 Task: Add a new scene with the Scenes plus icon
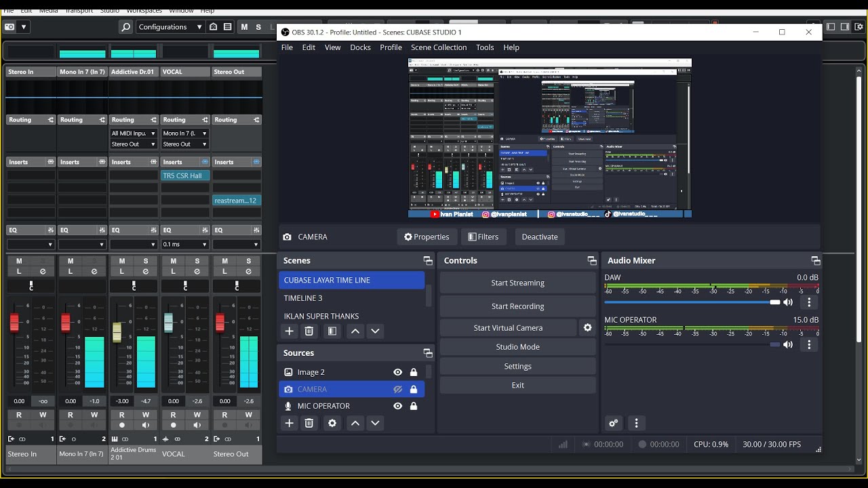pos(290,331)
